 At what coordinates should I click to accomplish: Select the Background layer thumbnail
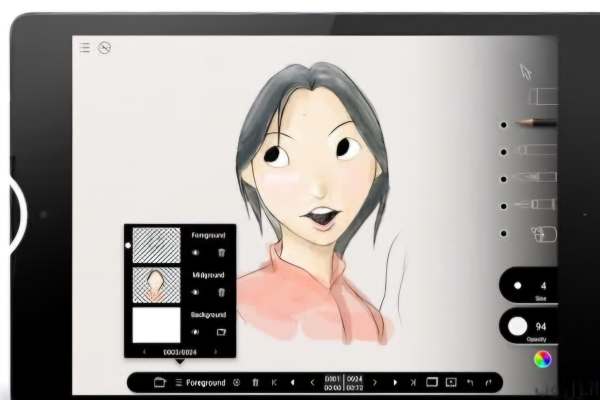coord(156,325)
